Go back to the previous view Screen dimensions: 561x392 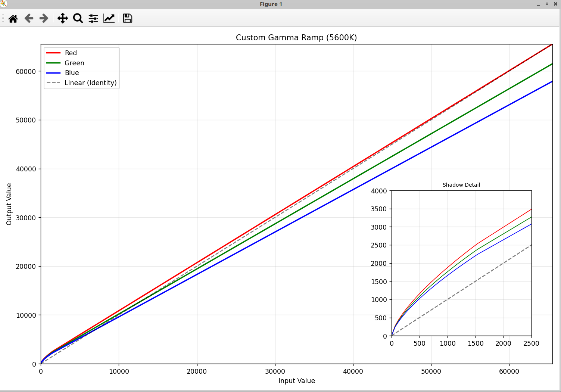tap(29, 18)
